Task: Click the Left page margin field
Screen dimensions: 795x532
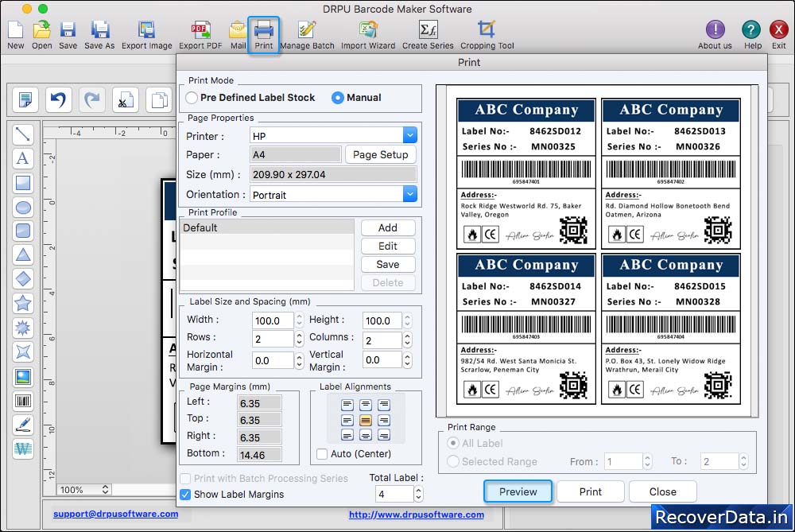Action: (260, 403)
